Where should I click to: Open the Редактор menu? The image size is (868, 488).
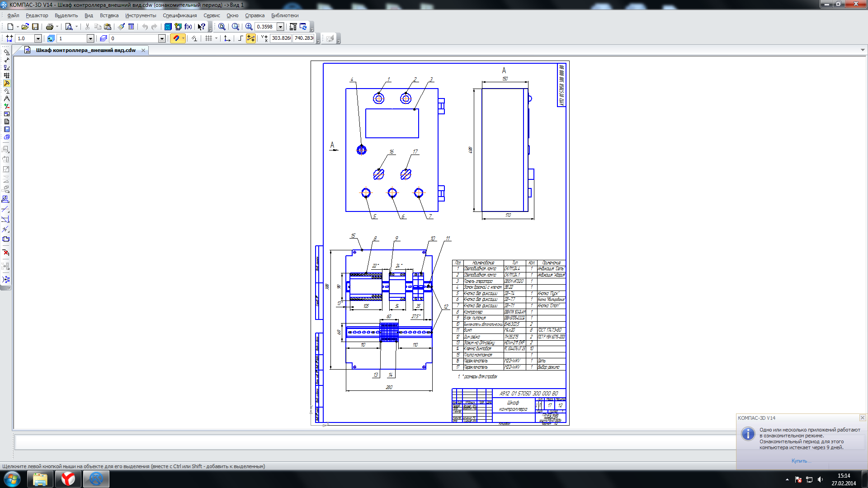click(x=37, y=15)
